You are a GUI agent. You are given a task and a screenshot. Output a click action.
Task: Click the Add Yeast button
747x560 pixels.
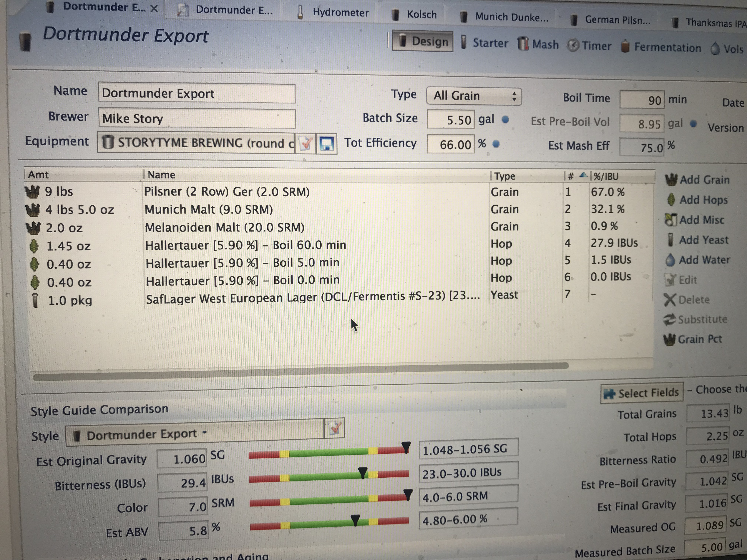[698, 240]
